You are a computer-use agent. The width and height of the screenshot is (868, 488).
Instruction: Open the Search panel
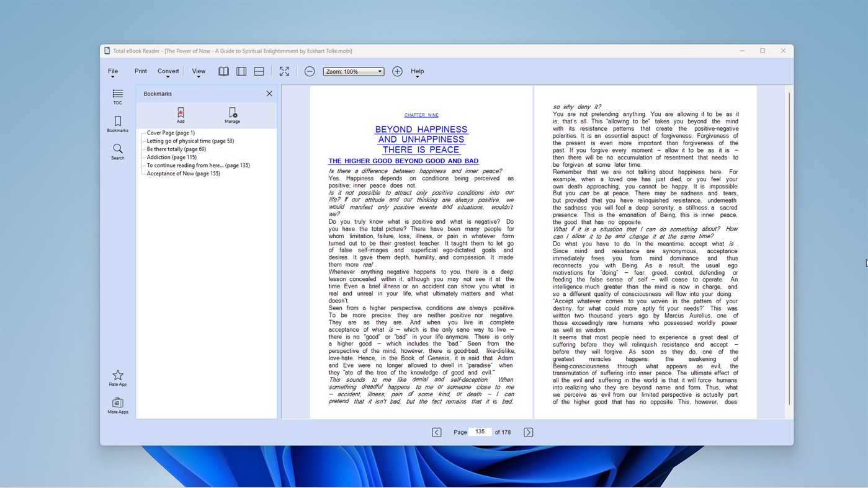pos(117,152)
